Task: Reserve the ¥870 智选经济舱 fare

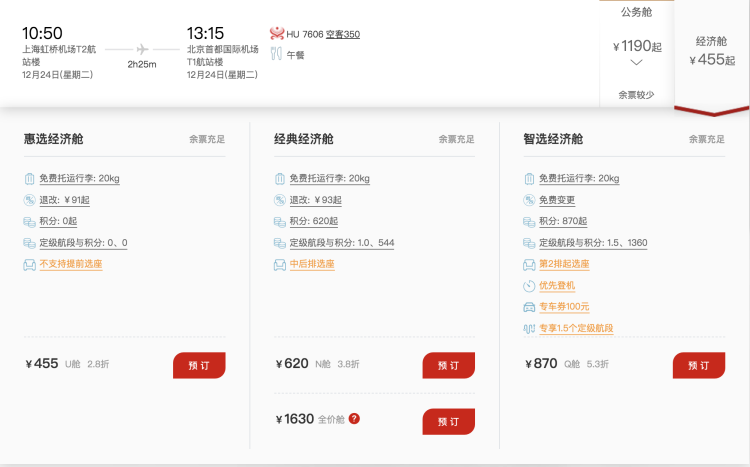Action: (x=698, y=365)
